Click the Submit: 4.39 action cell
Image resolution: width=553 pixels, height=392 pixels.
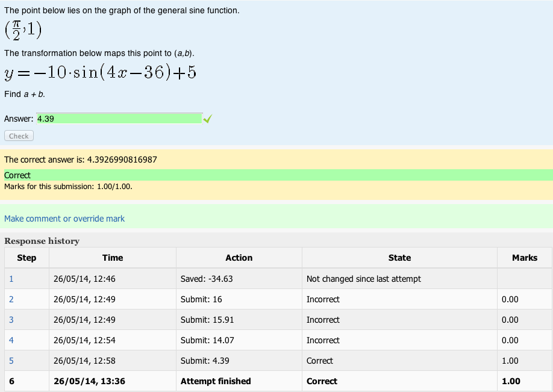tap(239, 361)
